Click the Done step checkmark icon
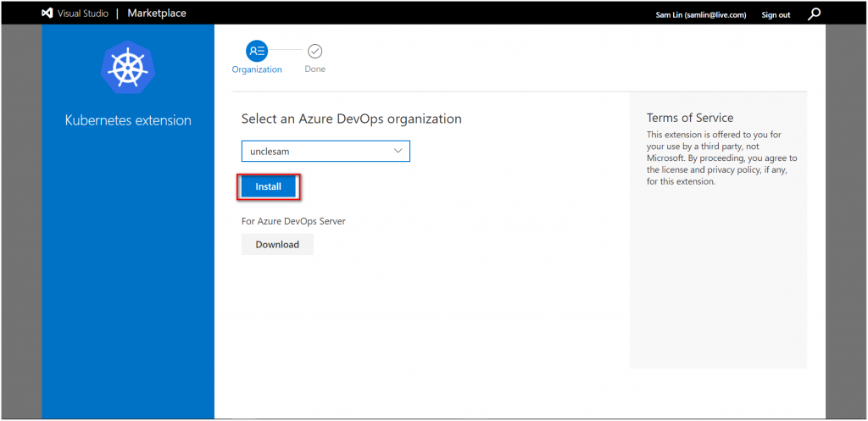868x421 pixels. click(314, 51)
